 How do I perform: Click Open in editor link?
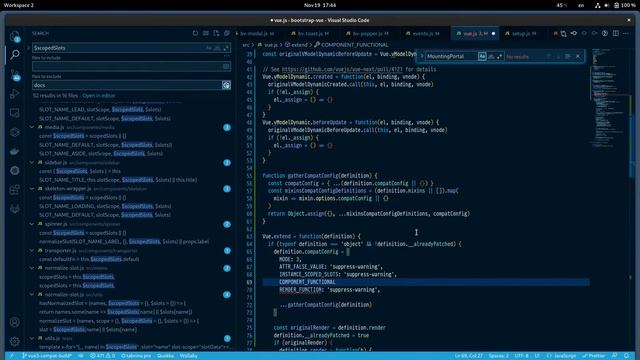tap(99, 96)
